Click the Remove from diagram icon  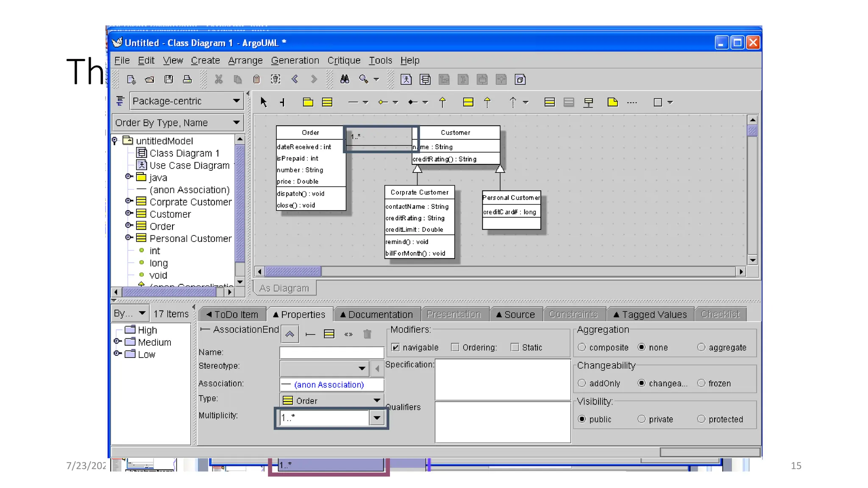275,79
